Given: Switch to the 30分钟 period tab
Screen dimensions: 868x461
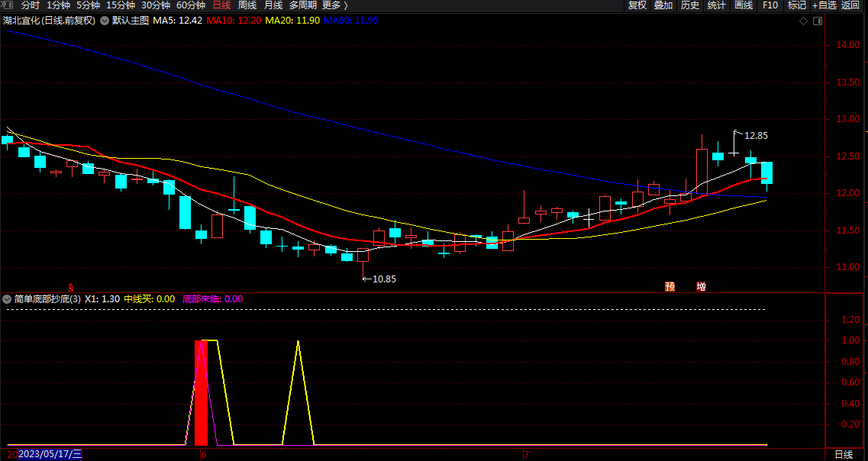Looking at the screenshot, I should [156, 5].
